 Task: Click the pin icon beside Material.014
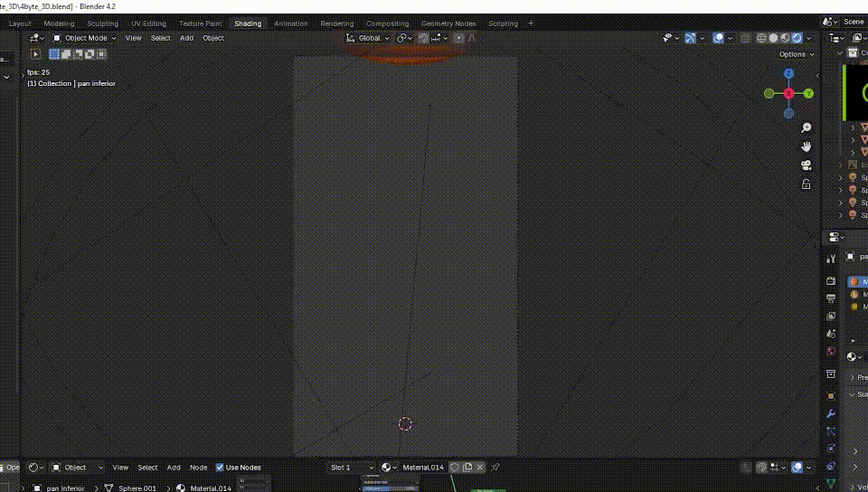point(495,468)
